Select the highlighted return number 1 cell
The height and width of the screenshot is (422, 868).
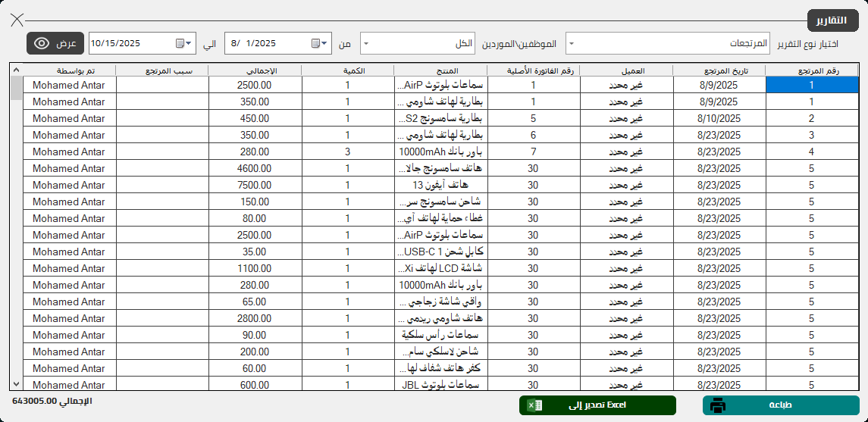(x=812, y=85)
